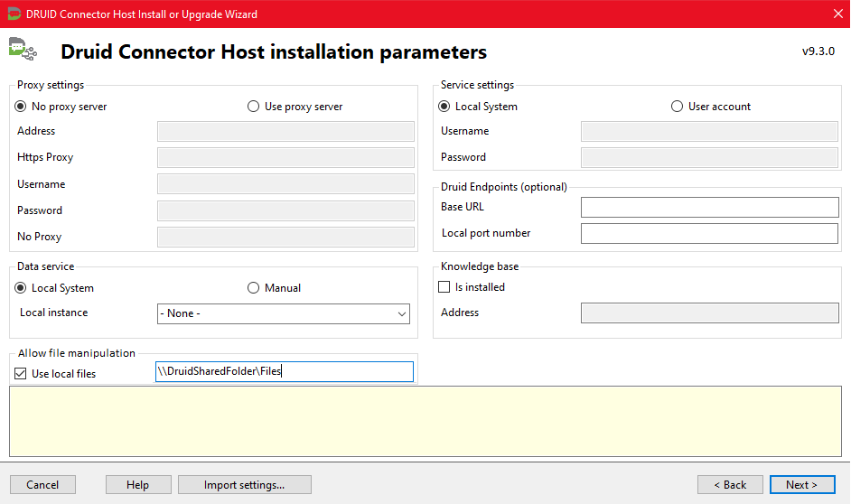The height and width of the screenshot is (504, 851).
Task: Click the Service settings Username field
Action: coord(709,131)
